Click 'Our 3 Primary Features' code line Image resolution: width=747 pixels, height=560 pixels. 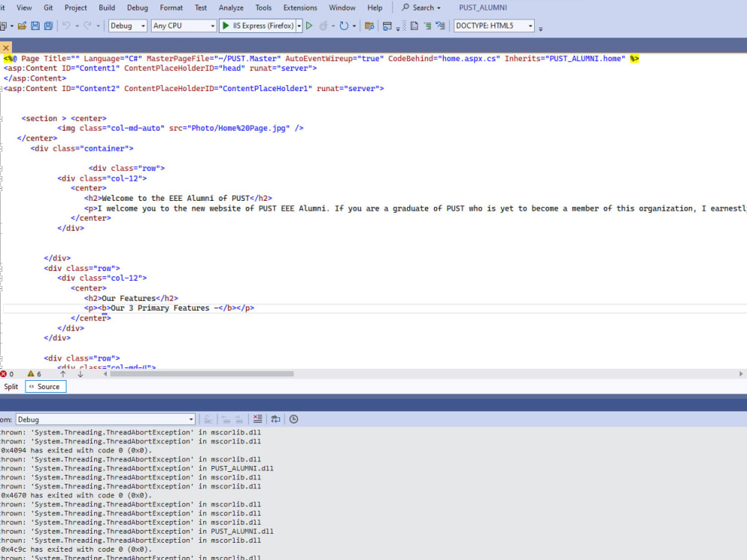coord(169,308)
